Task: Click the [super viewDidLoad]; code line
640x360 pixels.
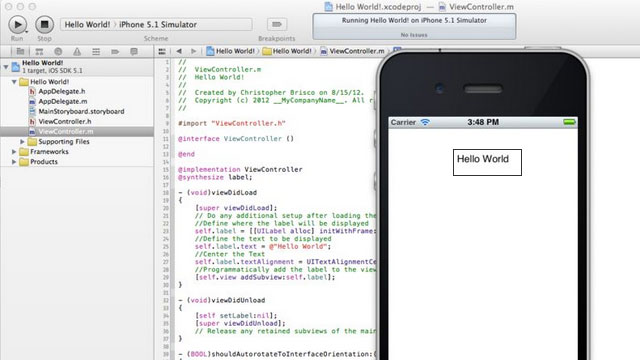Action: click(x=236, y=208)
